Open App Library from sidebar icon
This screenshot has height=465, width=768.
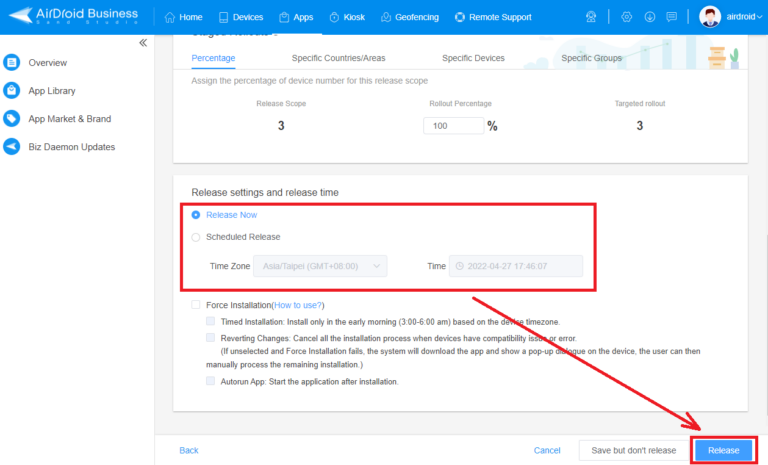(11, 91)
